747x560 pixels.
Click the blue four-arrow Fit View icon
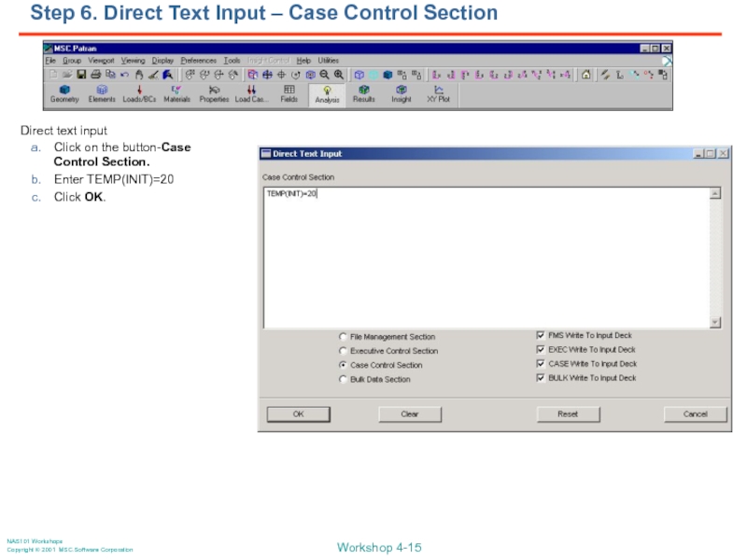tap(267, 75)
